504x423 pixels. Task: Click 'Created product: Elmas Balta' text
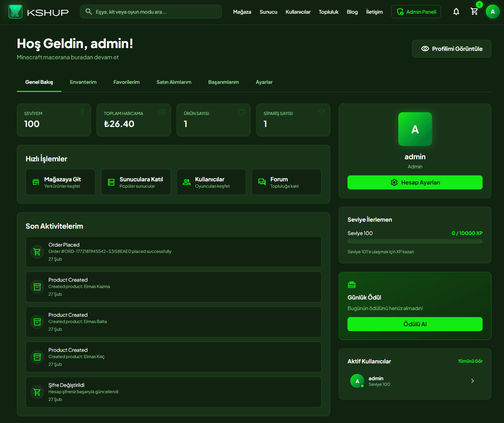pos(78,322)
